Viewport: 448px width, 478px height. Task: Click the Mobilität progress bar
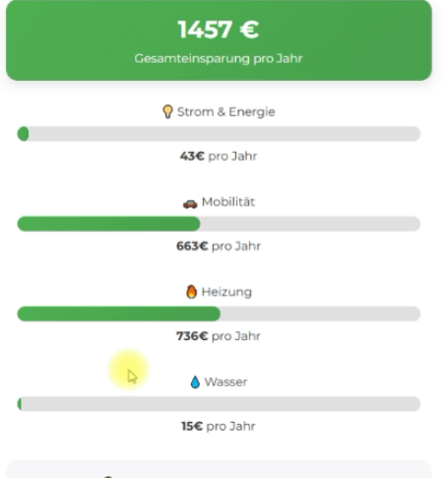(x=219, y=224)
